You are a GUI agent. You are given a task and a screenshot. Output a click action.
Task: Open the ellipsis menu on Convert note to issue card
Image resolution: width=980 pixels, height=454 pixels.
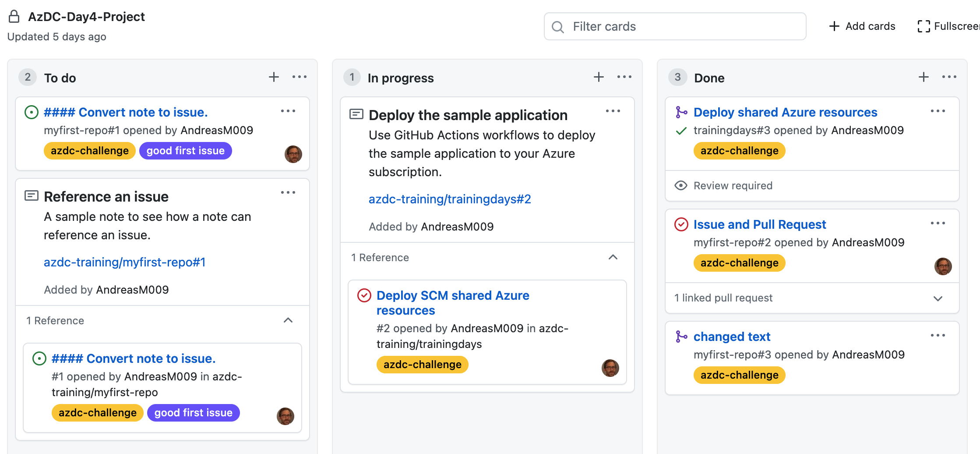tap(288, 111)
